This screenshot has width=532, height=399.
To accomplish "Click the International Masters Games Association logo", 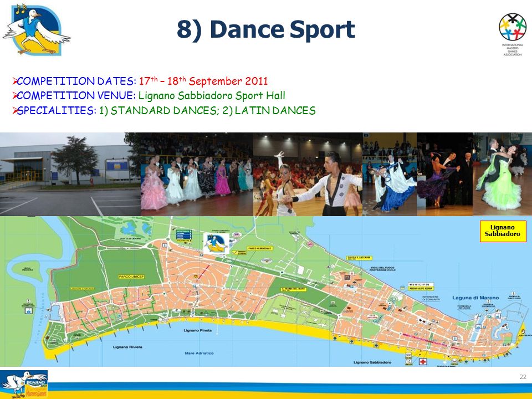I will pos(512,34).
